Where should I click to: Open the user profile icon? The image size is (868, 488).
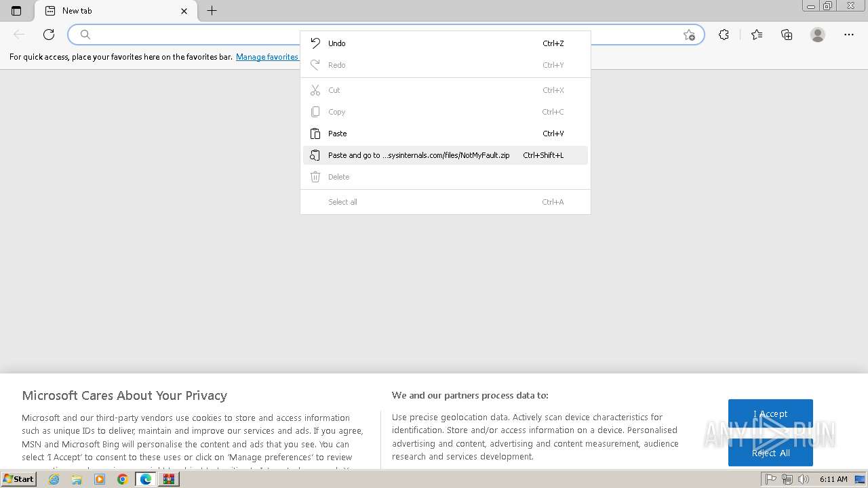tap(818, 35)
